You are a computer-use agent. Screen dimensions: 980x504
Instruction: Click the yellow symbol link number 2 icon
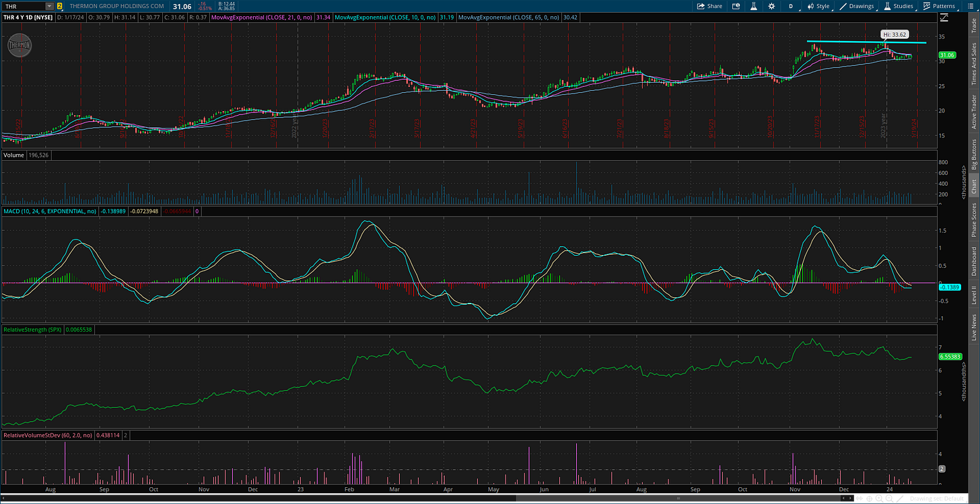(x=60, y=6)
